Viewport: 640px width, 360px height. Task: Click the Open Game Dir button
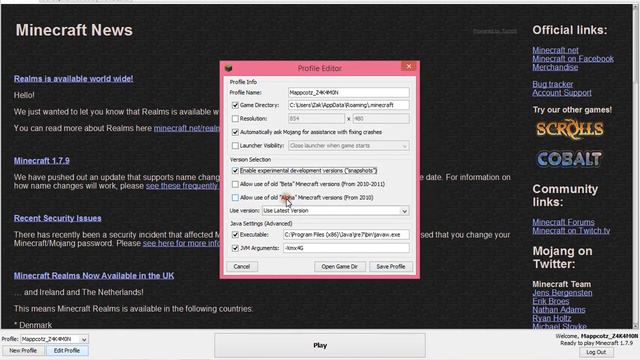[x=340, y=267]
